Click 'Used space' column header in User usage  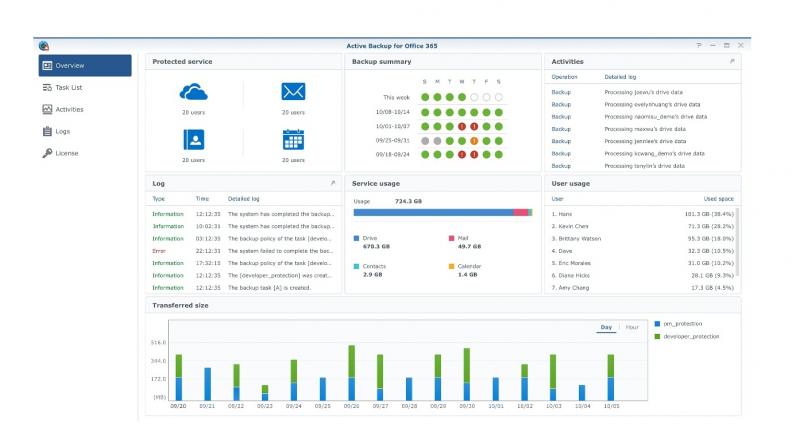718,199
